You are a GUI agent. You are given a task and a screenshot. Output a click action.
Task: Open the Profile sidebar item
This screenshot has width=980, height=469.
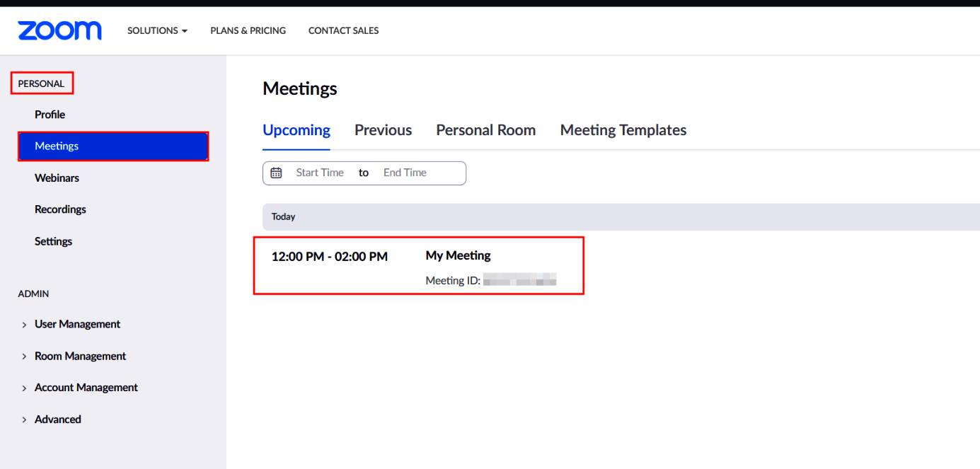(50, 114)
